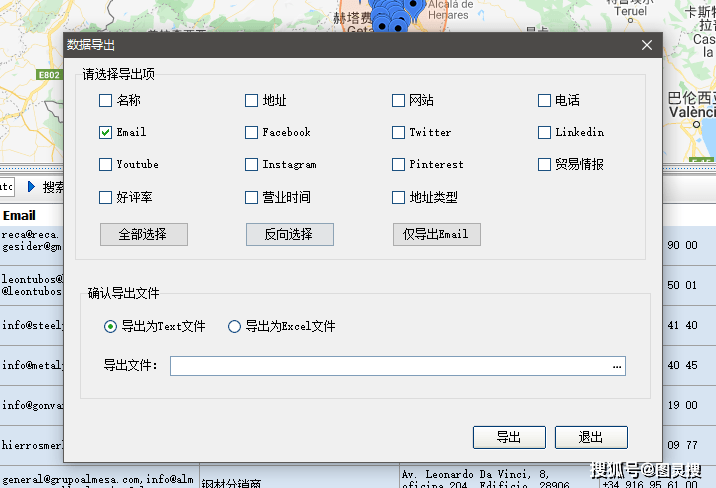716x488 pixels.
Task: Check the Youtube checkbox
Action: tap(106, 164)
